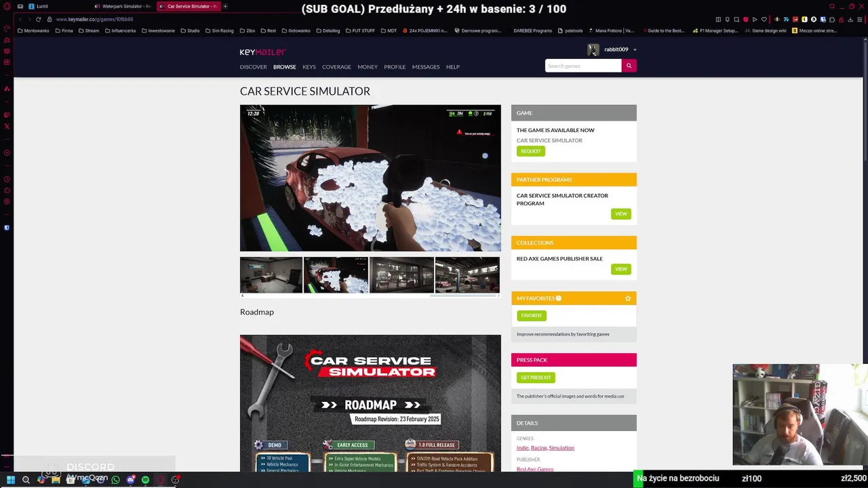Click the browser tab search magnifier icon
The width and height of the screenshot is (868, 488).
tap(831, 6)
